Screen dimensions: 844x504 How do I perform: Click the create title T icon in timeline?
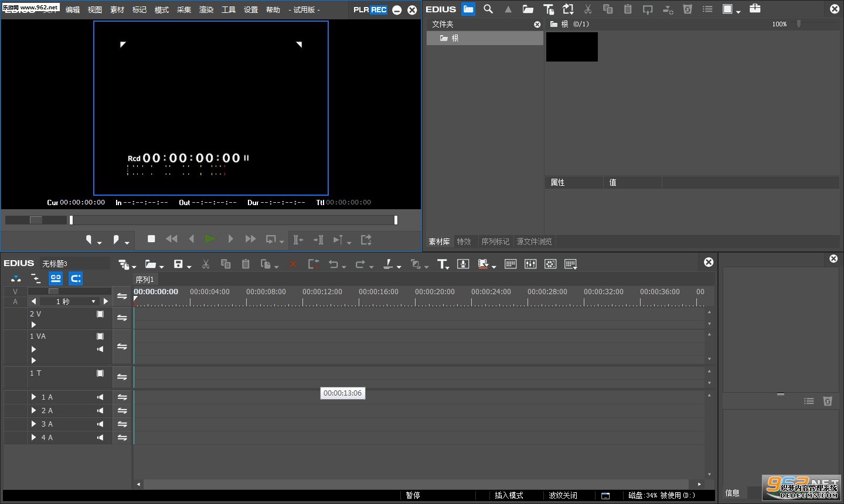443,264
